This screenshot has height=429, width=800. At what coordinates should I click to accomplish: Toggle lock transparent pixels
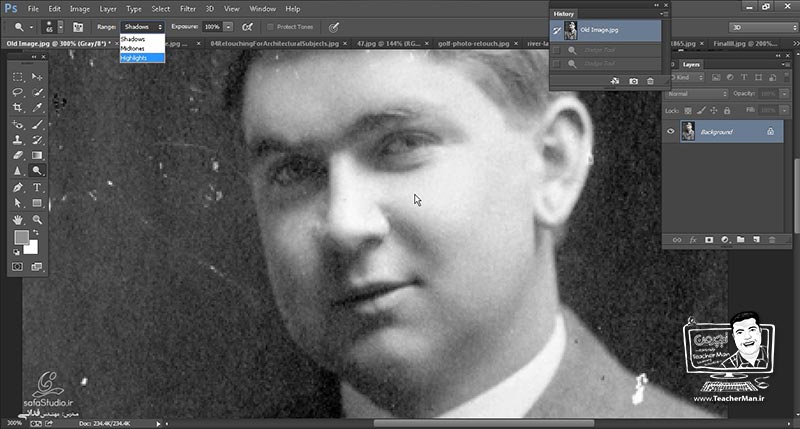pyautogui.click(x=688, y=110)
